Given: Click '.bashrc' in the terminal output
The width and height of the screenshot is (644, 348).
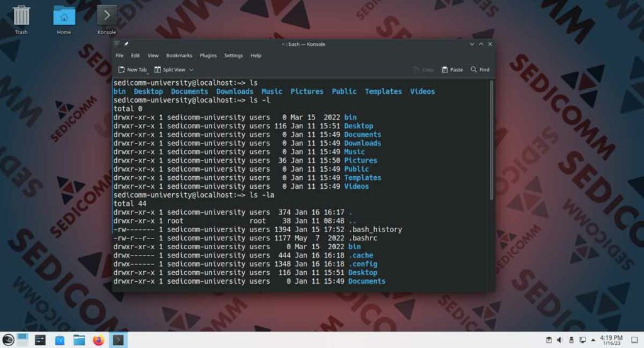Looking at the screenshot, I should [363, 238].
